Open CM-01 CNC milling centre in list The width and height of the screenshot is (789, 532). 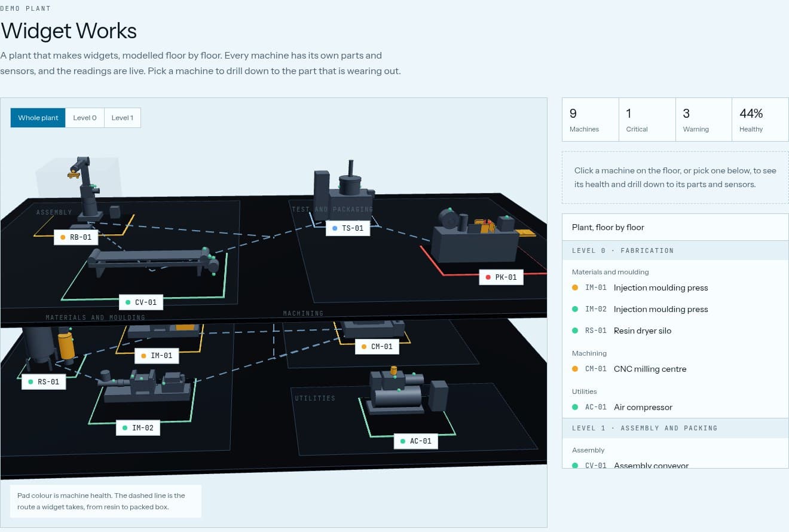pyautogui.click(x=675, y=369)
